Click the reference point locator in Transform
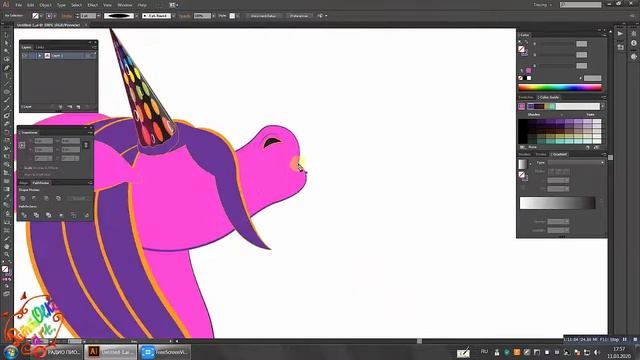 (22, 145)
